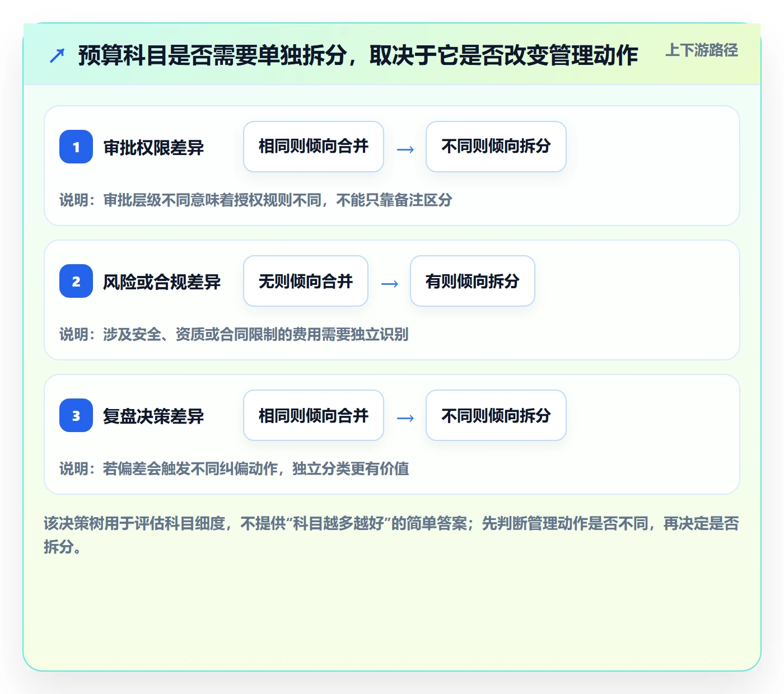Click 相同则倾向合并 in the 审批权限差异 row
This screenshot has width=784, height=694.
(x=314, y=147)
